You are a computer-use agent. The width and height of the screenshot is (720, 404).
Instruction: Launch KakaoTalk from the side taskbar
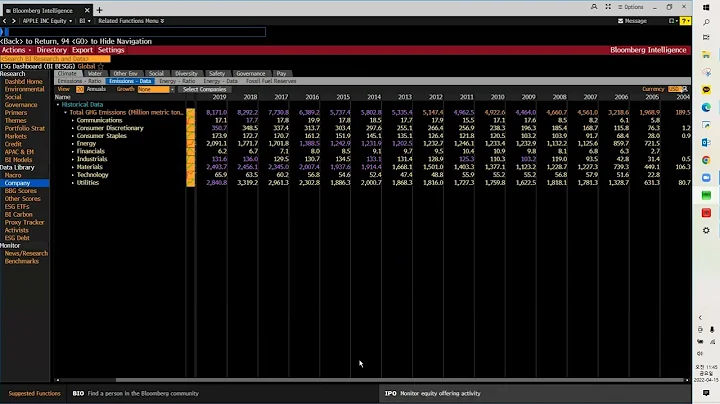[706, 90]
